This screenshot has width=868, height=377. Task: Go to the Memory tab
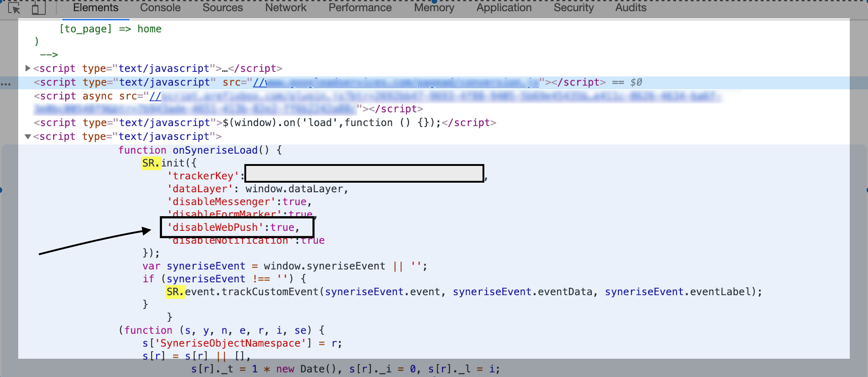(x=434, y=8)
